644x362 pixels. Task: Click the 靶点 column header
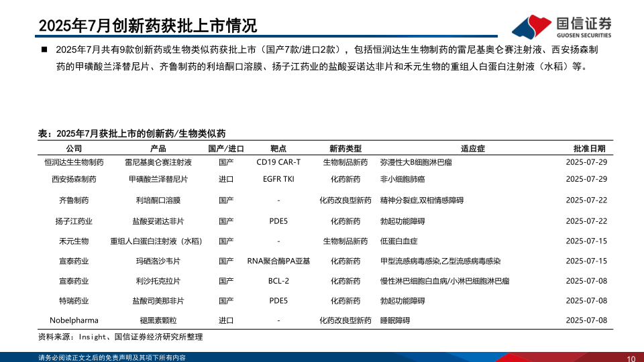(x=278, y=149)
